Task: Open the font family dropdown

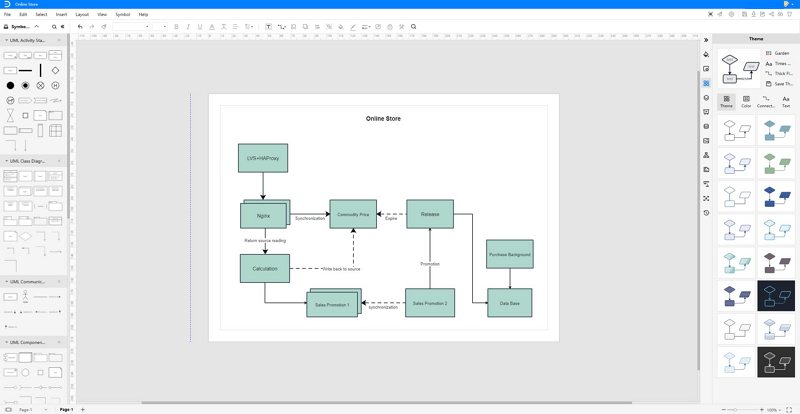Action: [x=132, y=27]
